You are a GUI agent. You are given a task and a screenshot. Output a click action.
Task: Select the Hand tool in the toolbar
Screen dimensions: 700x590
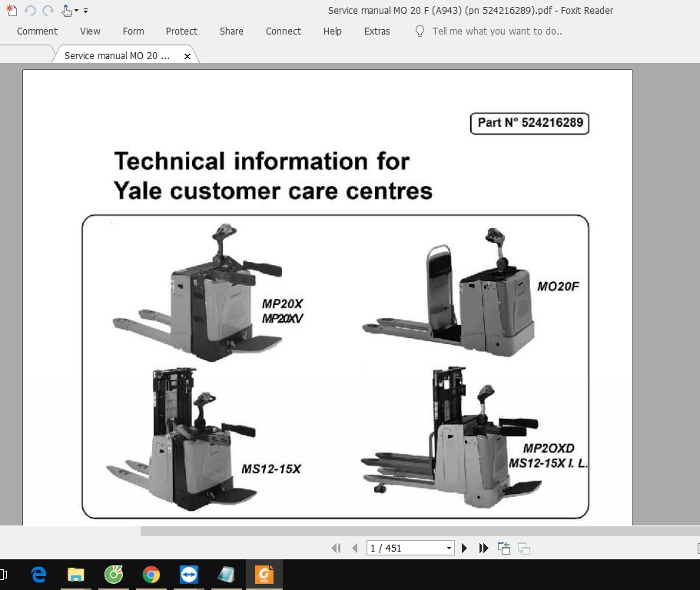click(x=65, y=11)
